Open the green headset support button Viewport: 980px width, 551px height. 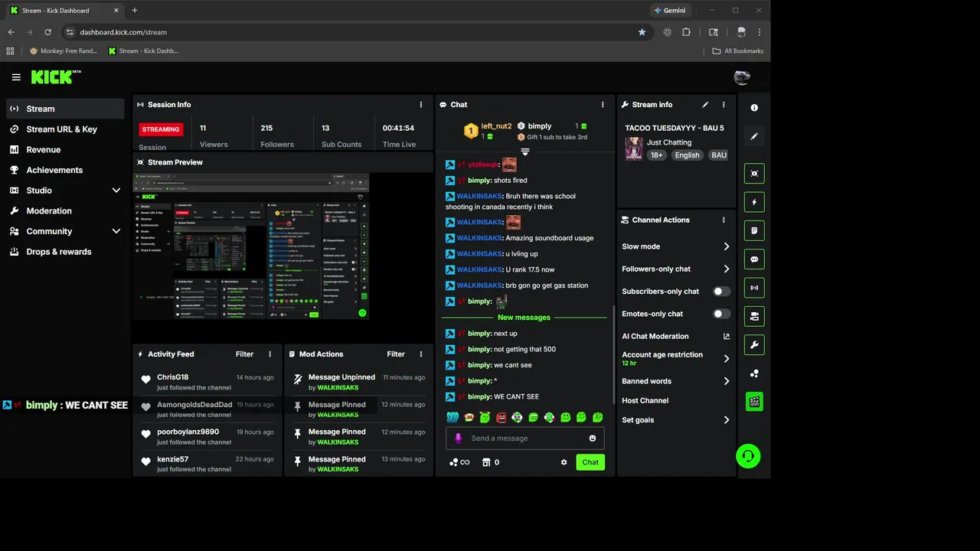[x=747, y=456]
